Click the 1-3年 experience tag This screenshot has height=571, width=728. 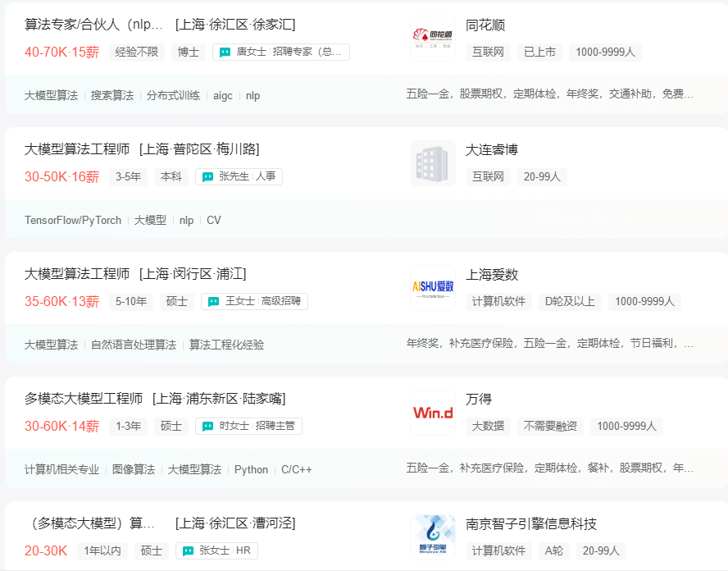(x=128, y=426)
